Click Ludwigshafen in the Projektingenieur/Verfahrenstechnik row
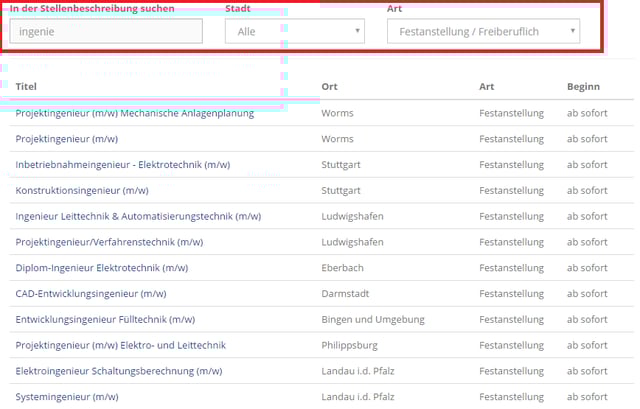Viewport: 640px width, 409px height. (x=352, y=242)
